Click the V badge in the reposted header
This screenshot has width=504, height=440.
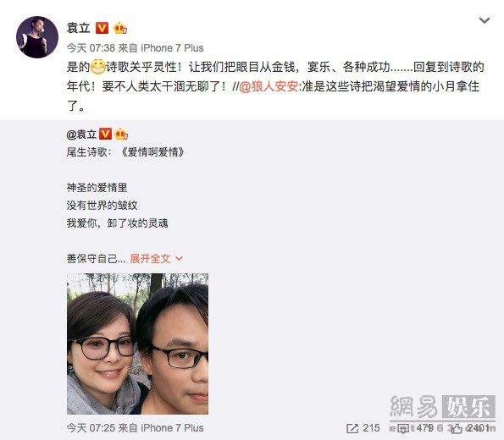[105, 134]
